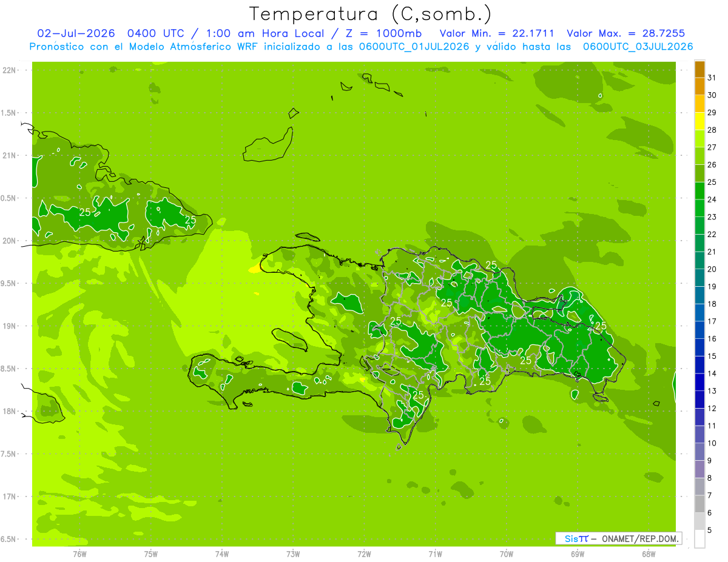Click the '70W' longitude axis label

tap(507, 554)
